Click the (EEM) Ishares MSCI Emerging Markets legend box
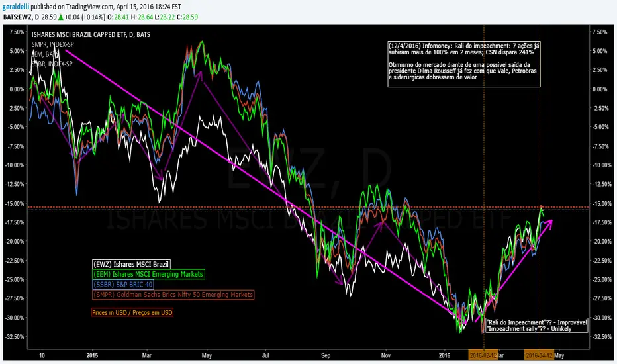Viewport: 617px width, 364px height. (x=148, y=274)
